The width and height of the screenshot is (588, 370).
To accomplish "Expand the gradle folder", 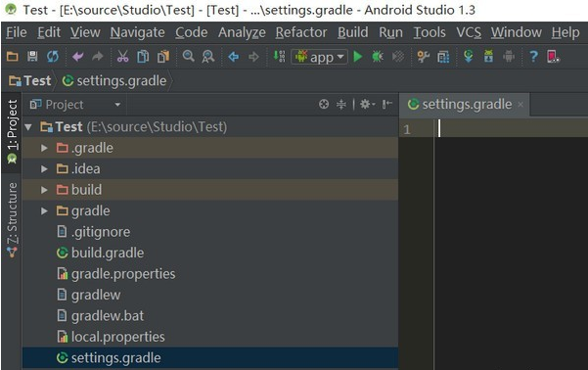I will tap(44, 210).
